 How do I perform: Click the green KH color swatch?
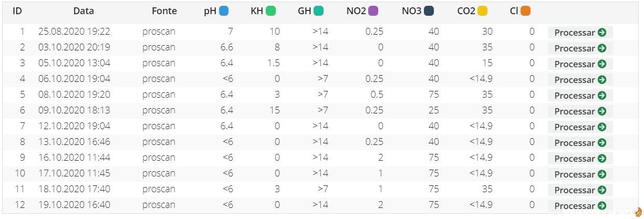[x=271, y=11]
